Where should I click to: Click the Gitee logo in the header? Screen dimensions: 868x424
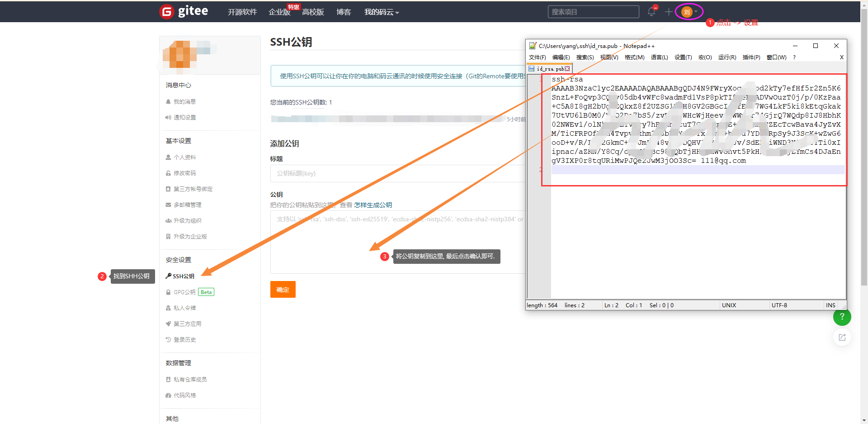click(184, 11)
